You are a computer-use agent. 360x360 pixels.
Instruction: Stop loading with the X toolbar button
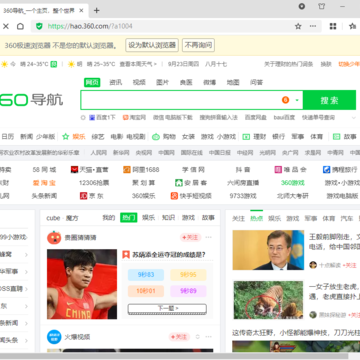tap(6, 26)
